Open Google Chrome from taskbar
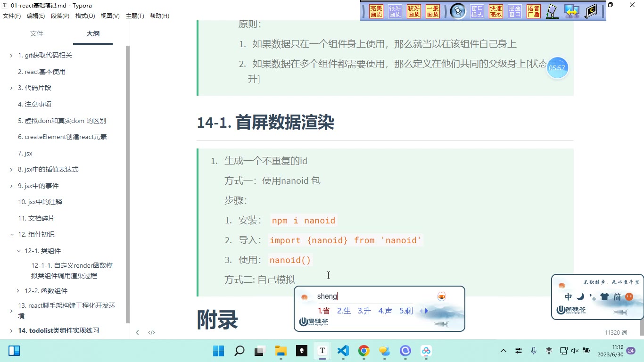644x362 pixels. [363, 351]
